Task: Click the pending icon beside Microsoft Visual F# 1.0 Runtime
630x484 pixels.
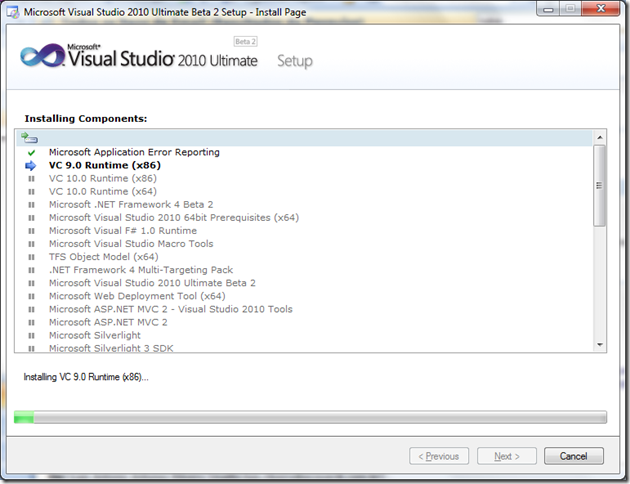Action: [x=31, y=231]
